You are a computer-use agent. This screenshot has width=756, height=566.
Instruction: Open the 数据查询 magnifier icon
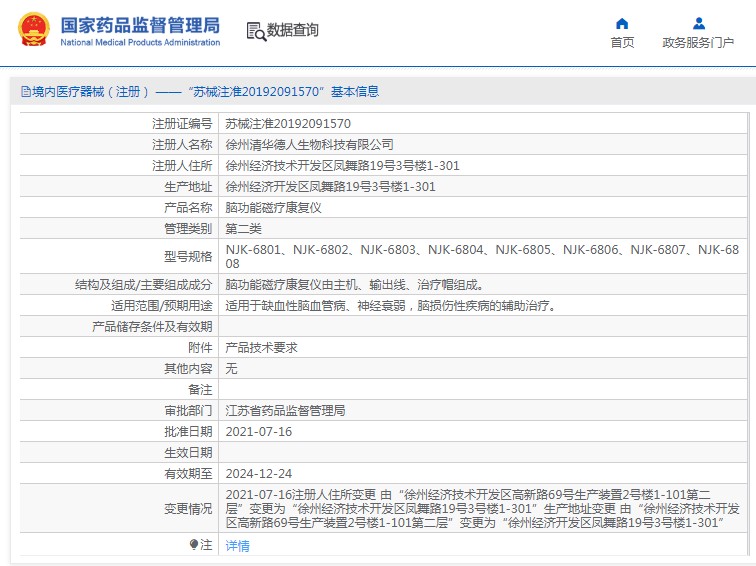[x=256, y=31]
